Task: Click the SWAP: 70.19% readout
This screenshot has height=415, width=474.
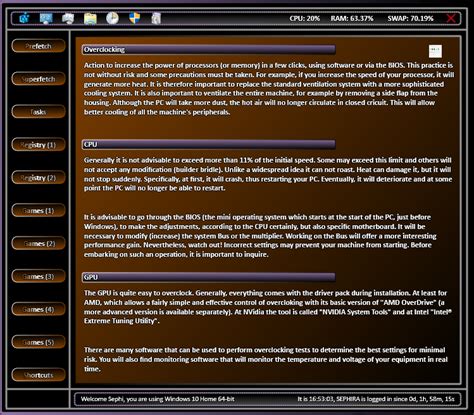Action: pyautogui.click(x=410, y=18)
